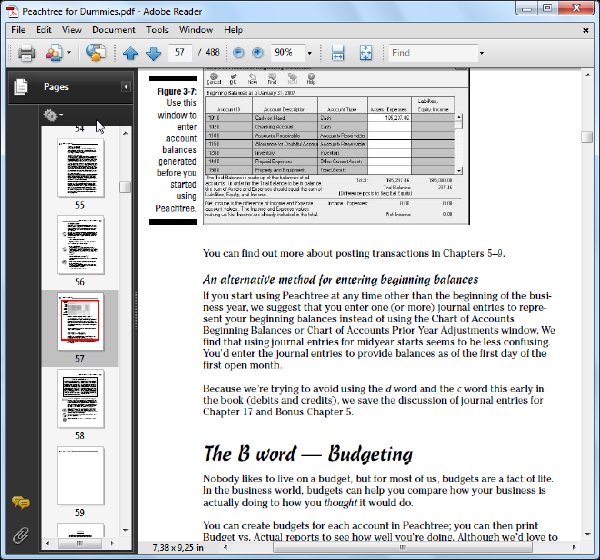Select blank page 59 thumbnail
Screen dimensions: 600x560
(x=80, y=475)
